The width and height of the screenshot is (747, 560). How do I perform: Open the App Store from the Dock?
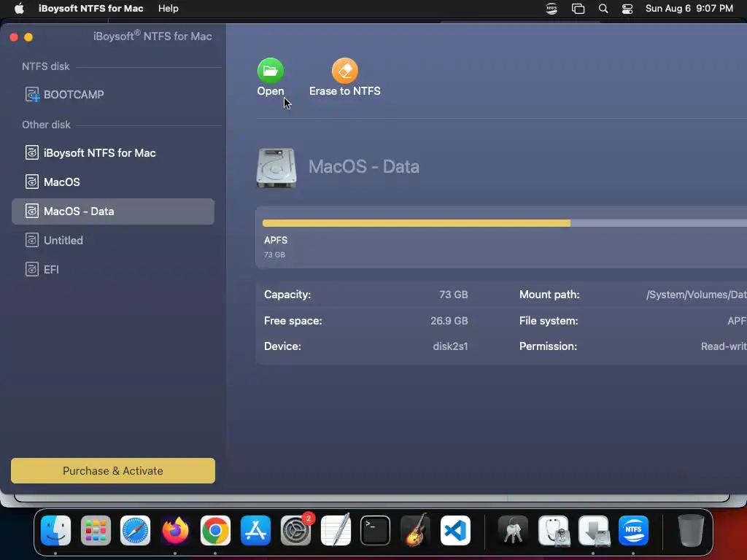coord(255,531)
